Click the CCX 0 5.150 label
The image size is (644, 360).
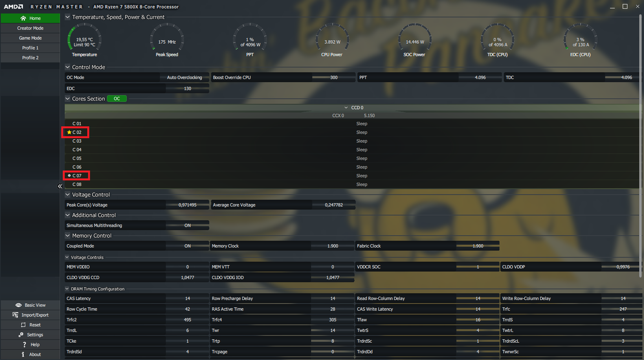click(x=354, y=116)
